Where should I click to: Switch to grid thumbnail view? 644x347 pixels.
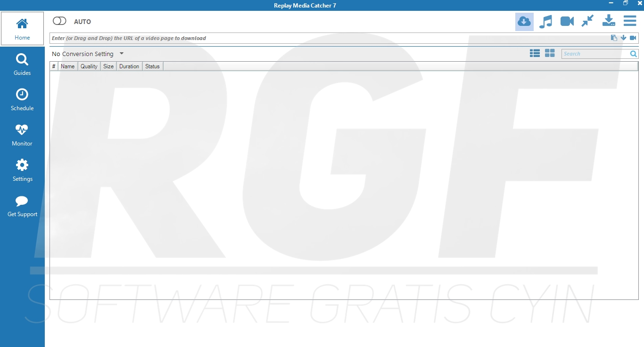coord(550,53)
